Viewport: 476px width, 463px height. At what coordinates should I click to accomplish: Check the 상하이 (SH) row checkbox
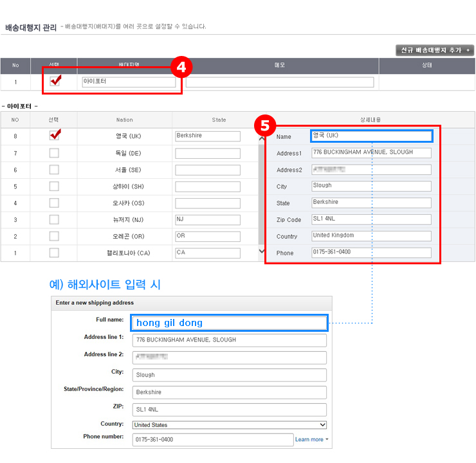[x=54, y=186]
